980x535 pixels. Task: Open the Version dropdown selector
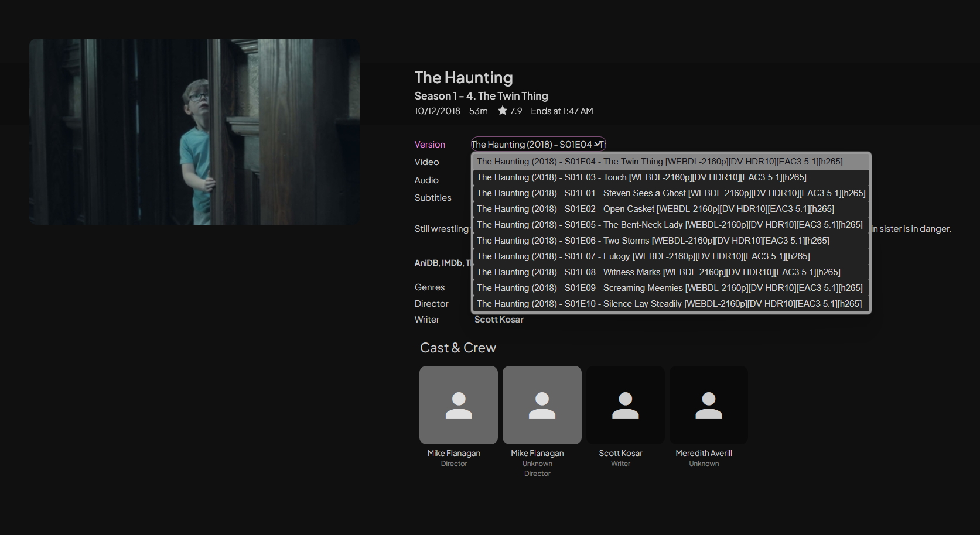538,144
